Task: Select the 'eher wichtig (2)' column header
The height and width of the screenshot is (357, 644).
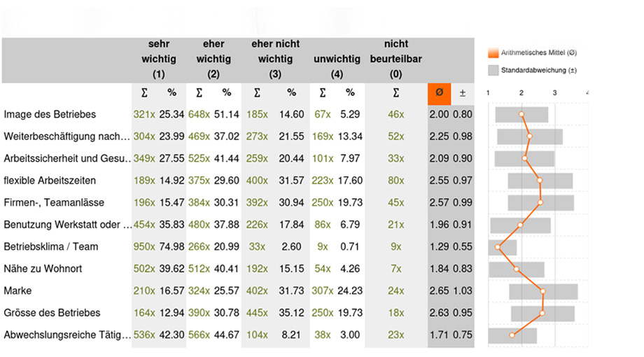Action: [x=213, y=59]
